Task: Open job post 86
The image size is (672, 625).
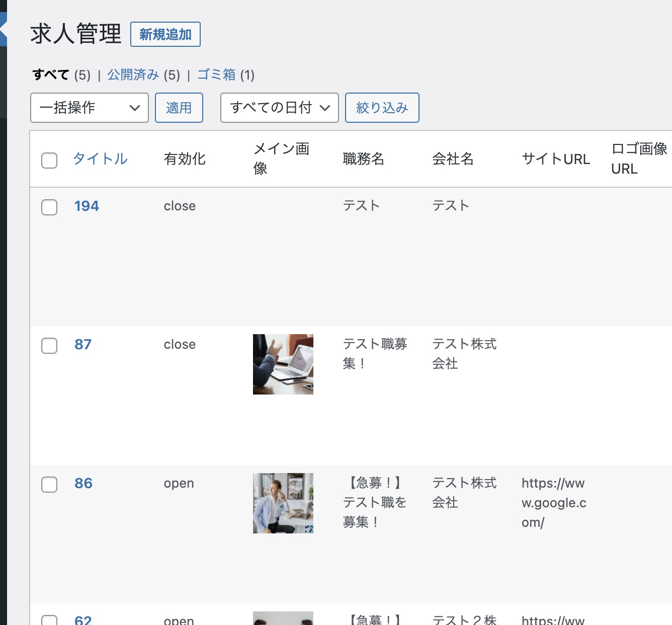Action: (x=83, y=484)
